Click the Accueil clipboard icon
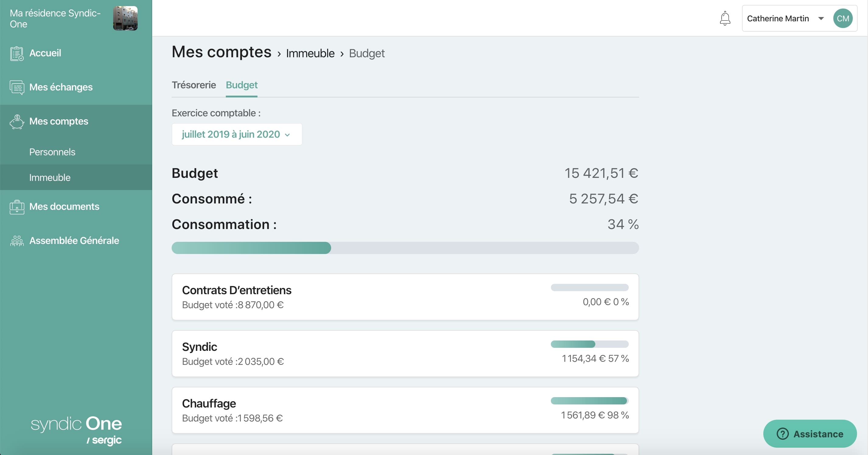868x455 pixels. 17,53
